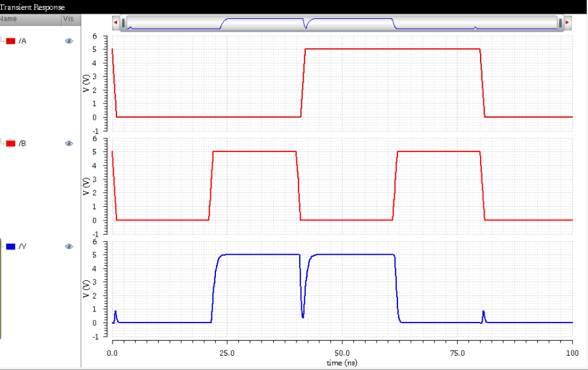Click the Transient Response title

coord(33,7)
